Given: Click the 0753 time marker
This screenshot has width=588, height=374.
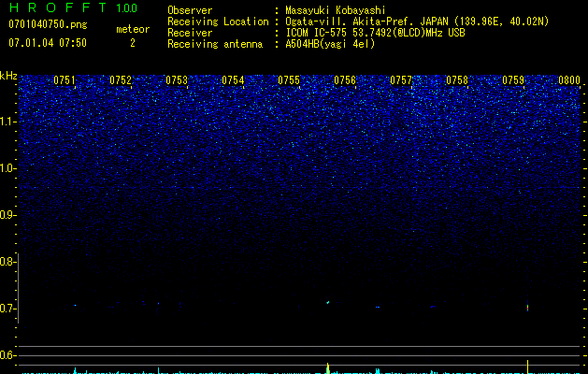Looking at the screenshot, I should point(177,80).
